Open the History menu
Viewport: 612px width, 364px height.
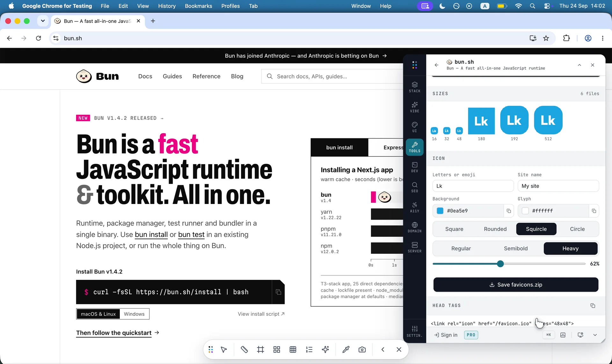click(x=167, y=6)
